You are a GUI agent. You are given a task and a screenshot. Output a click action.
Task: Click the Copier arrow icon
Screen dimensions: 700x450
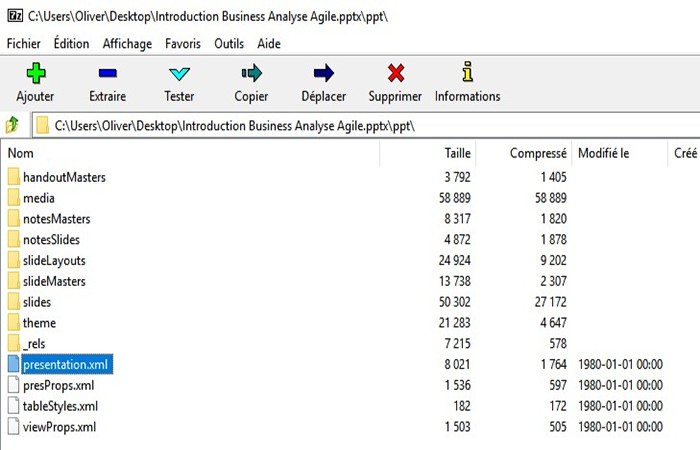[x=251, y=73]
